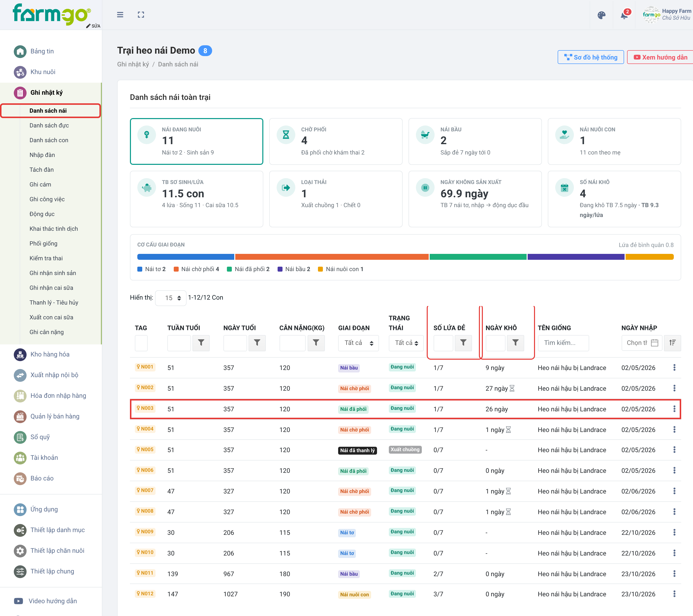Click the Tuần tuổi filter funnel icon
This screenshot has height=616, width=693.
pos(201,343)
